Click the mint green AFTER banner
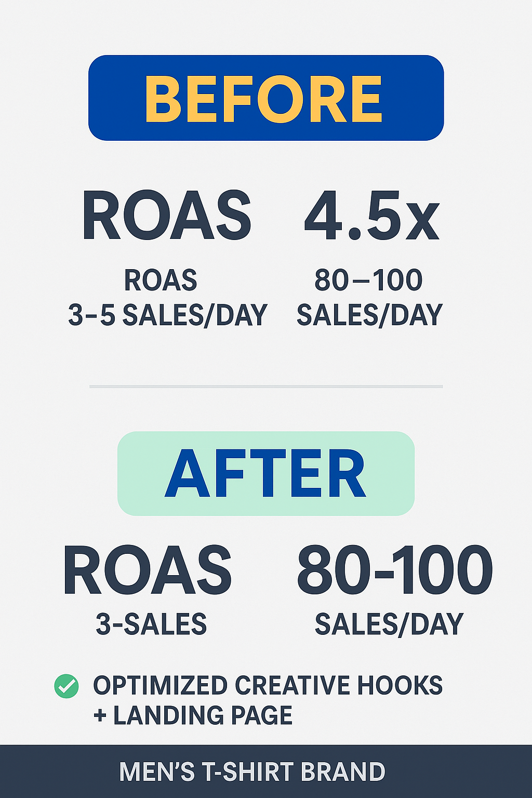Viewport: 532px width, 798px height. coord(266,473)
